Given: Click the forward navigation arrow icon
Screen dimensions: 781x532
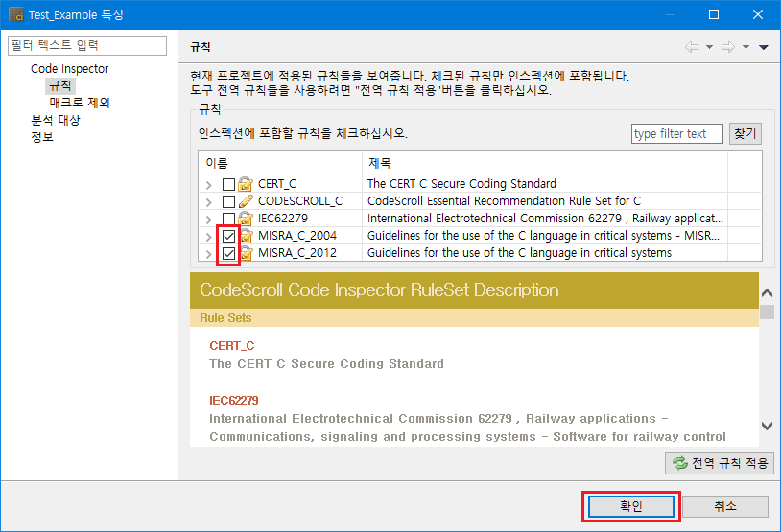Looking at the screenshot, I should coord(728,47).
